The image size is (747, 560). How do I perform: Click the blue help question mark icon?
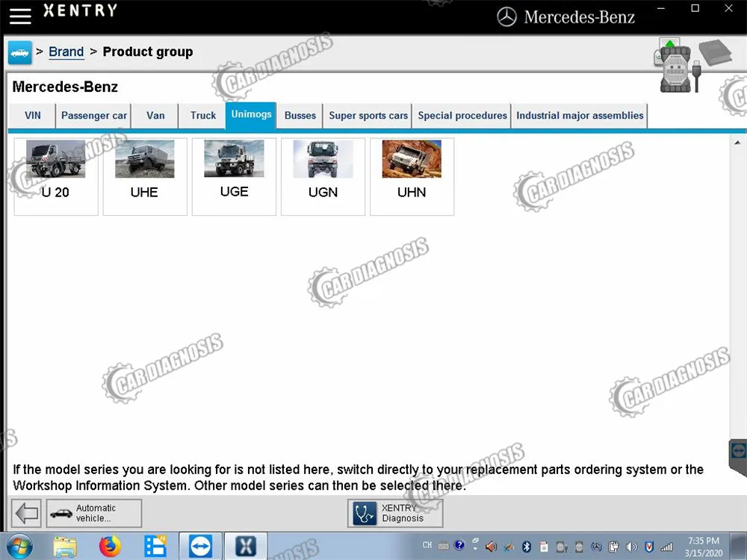(459, 545)
